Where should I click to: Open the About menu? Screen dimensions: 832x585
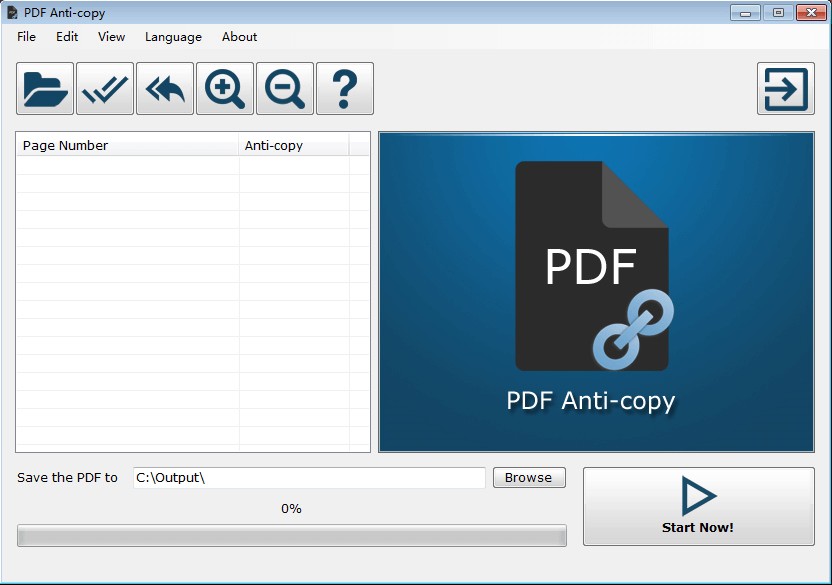click(239, 37)
